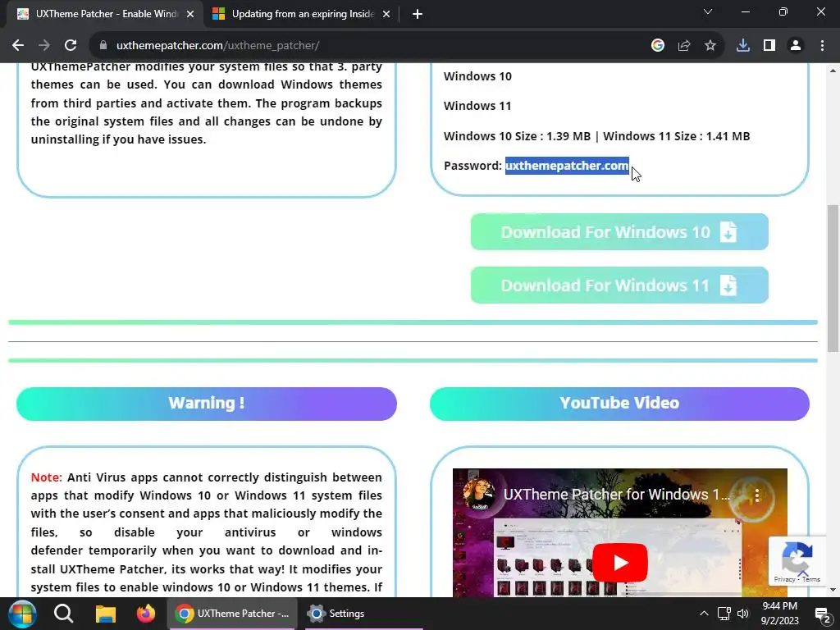Open taskbar Search magnifier icon
Screen dimensions: 840x630
tap(63, 614)
